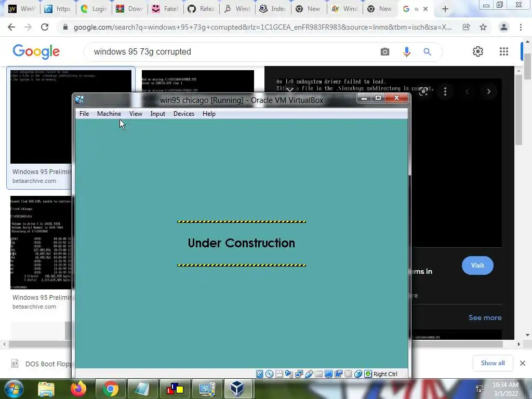This screenshot has width=532, height=399.
Task: Click the share page icon in address bar
Action: tap(467, 27)
